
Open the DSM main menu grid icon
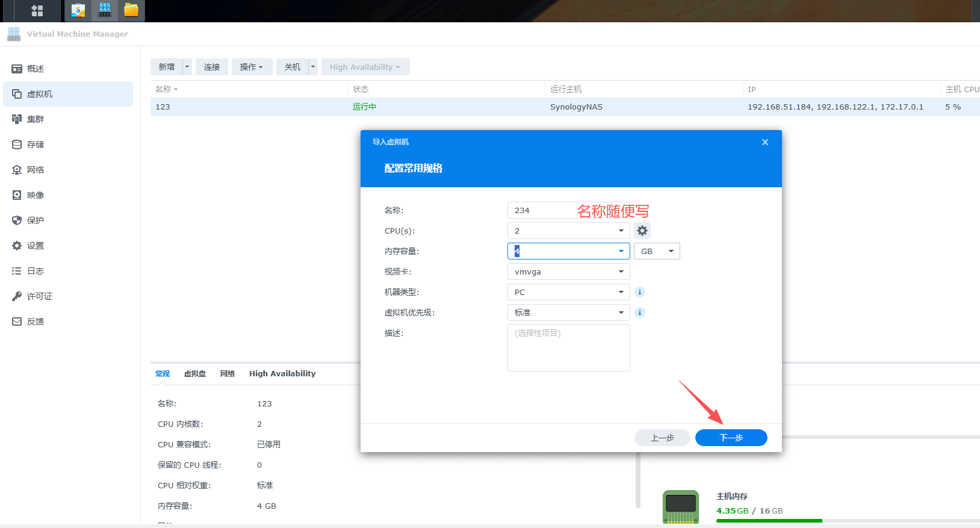37,10
